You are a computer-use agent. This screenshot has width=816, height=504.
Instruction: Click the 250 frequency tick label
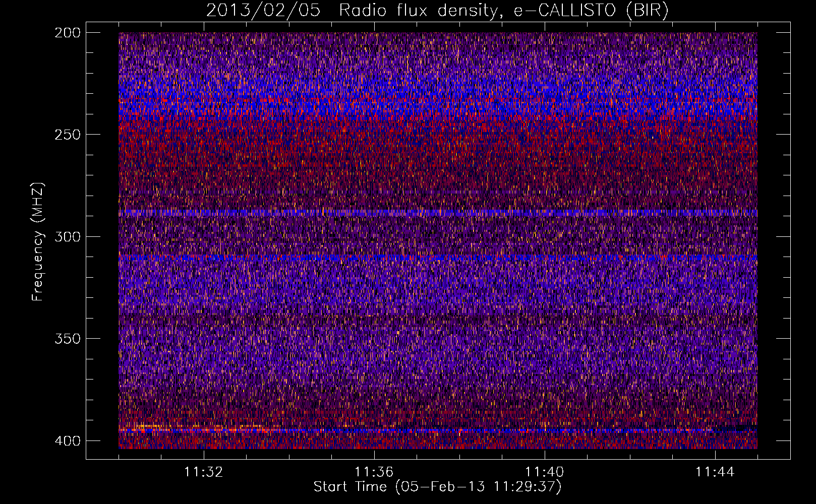(x=67, y=135)
